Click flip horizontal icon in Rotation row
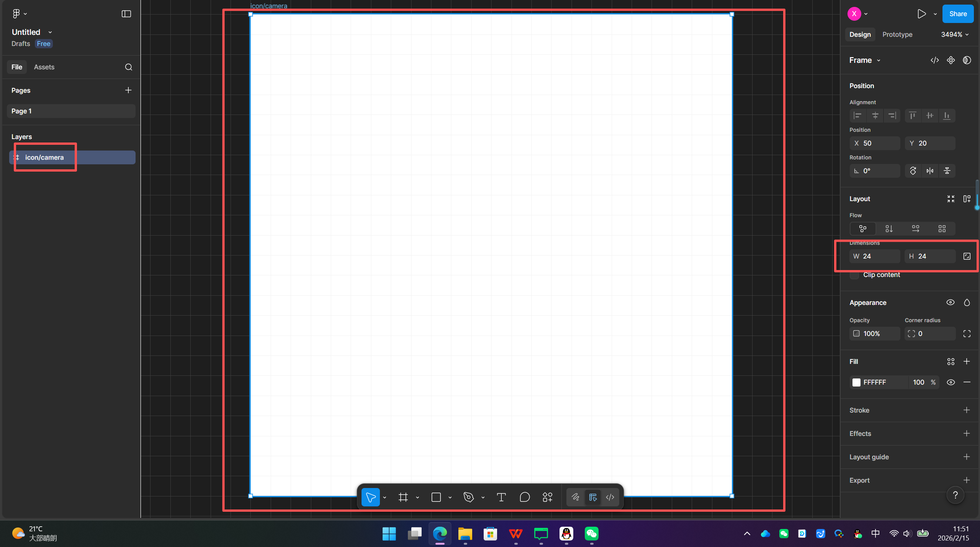The width and height of the screenshot is (980, 547). [x=930, y=171]
